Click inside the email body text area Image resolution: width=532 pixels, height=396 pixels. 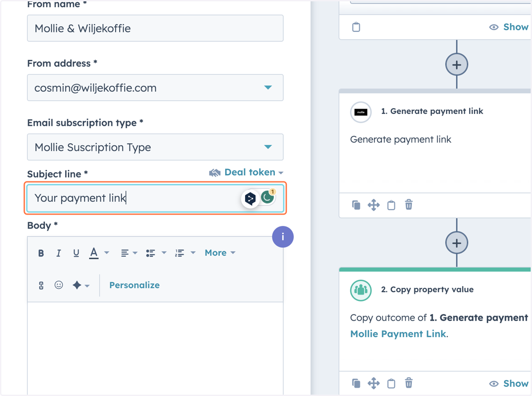click(155, 348)
